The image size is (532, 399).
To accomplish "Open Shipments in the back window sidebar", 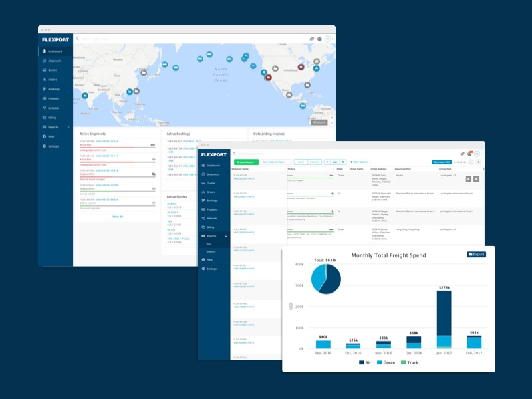I will coord(55,61).
